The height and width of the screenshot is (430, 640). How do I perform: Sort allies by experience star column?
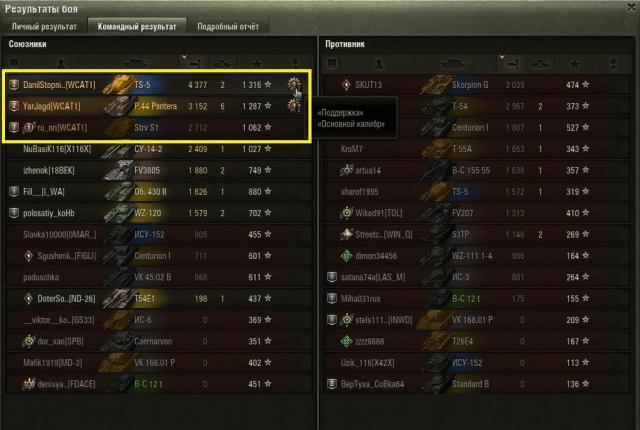[x=257, y=63]
